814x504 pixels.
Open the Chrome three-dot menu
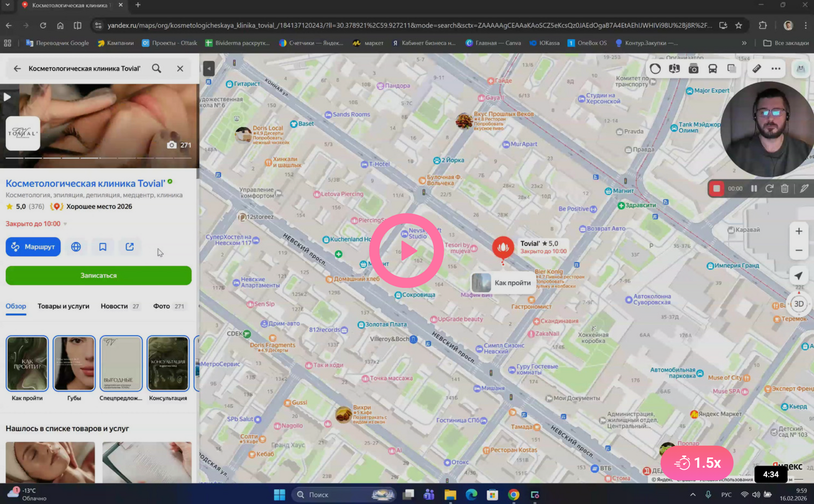pyautogui.click(x=805, y=25)
